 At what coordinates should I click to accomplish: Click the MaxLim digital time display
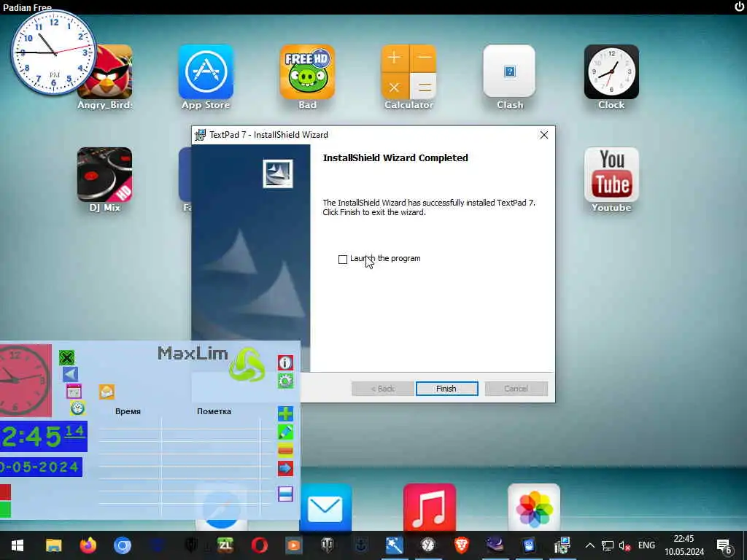pos(43,437)
